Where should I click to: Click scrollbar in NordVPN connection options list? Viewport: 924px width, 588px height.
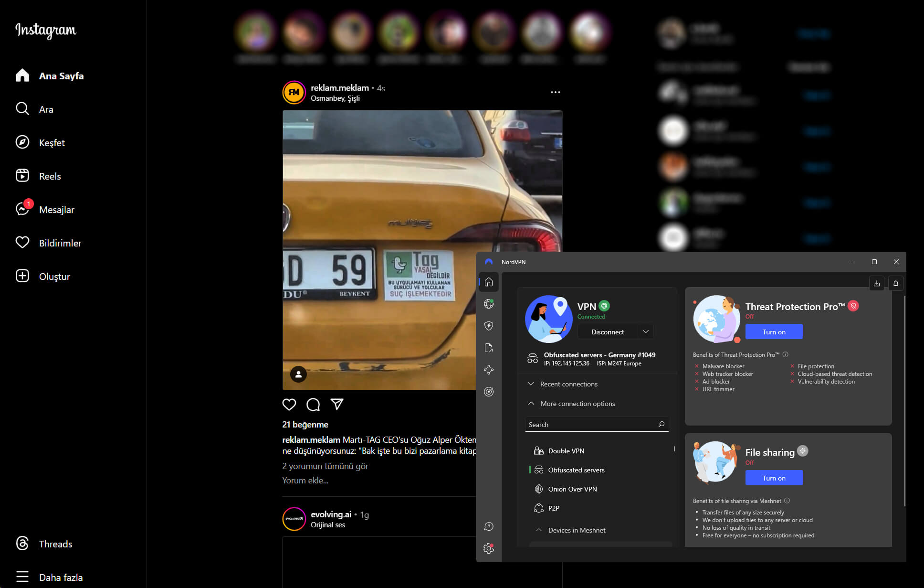click(x=674, y=449)
